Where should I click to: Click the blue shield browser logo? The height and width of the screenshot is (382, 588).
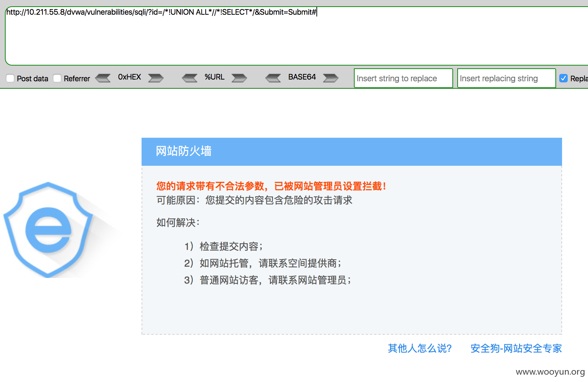48,230
